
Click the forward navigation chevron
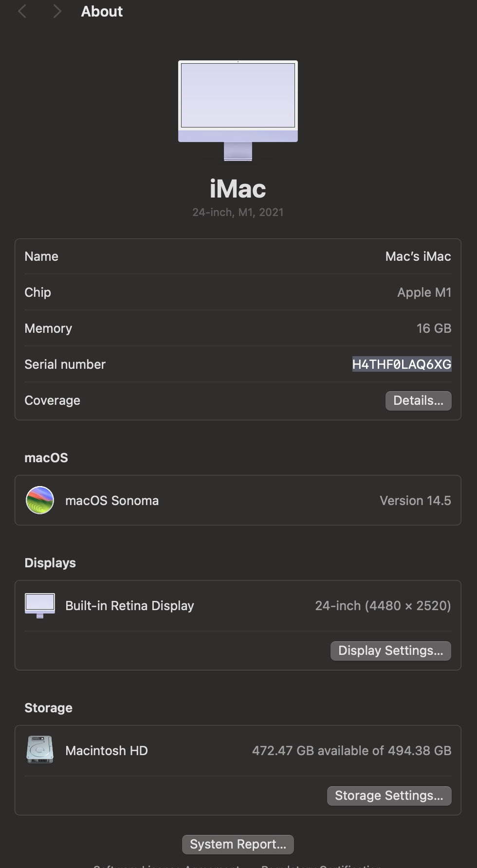coord(57,11)
